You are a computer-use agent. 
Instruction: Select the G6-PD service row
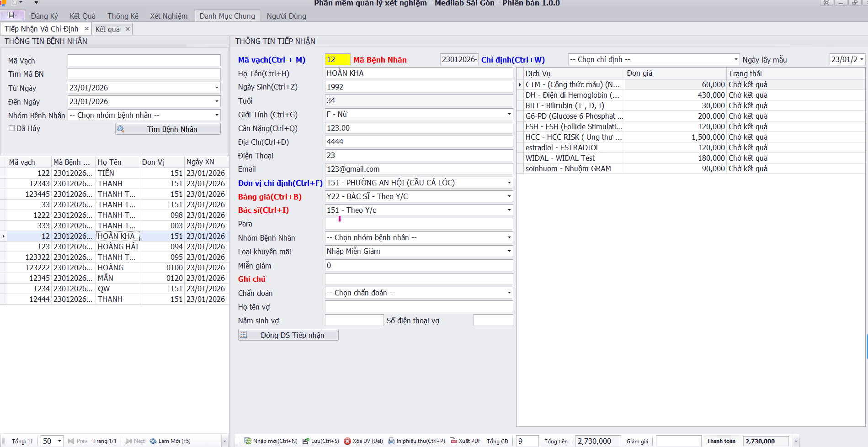point(574,116)
